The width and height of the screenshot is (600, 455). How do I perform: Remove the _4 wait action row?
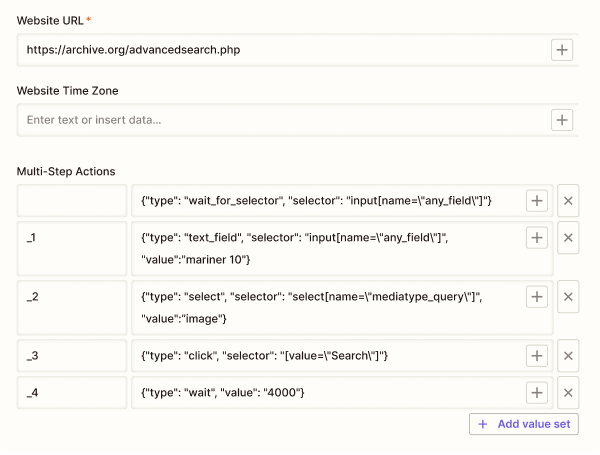[568, 393]
